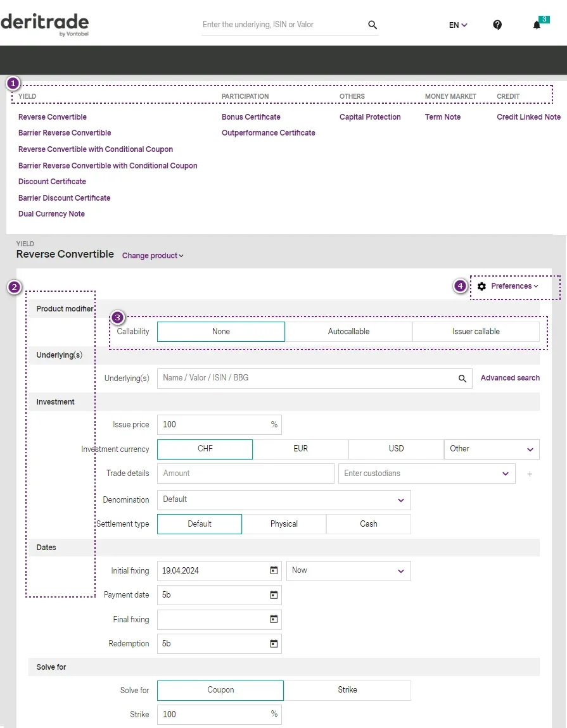
Task: Open the Initial fixing calendar picker
Action: click(274, 570)
